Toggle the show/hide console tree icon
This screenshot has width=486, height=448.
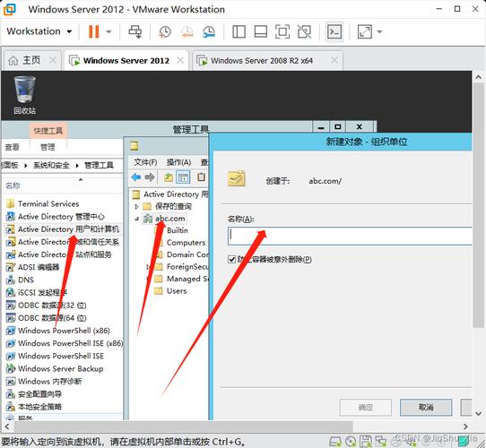pos(183,177)
